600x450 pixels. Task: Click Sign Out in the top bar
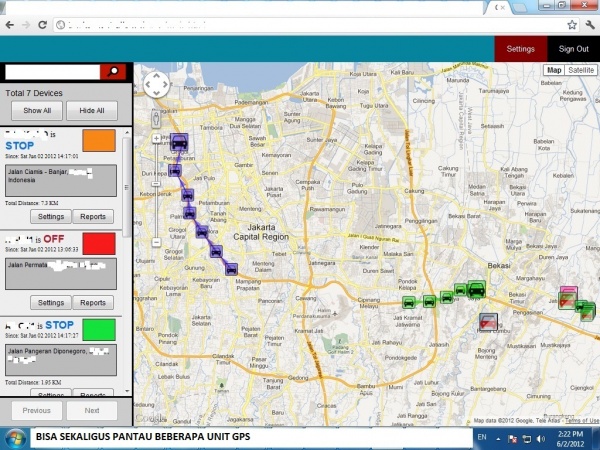573,48
